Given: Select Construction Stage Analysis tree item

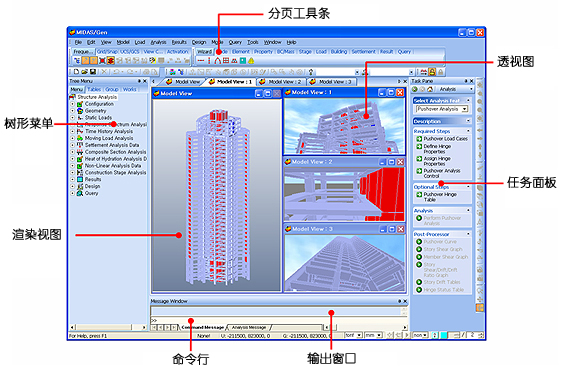Looking at the screenshot, I should click(x=115, y=173).
